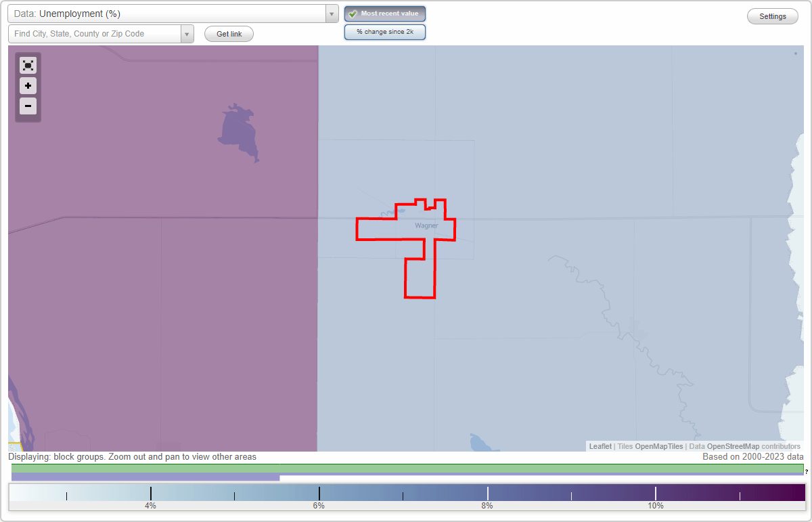Screen dimensions: 812x522
Task: Click the purple progress slider below the map
Action: pyautogui.click(x=145, y=478)
